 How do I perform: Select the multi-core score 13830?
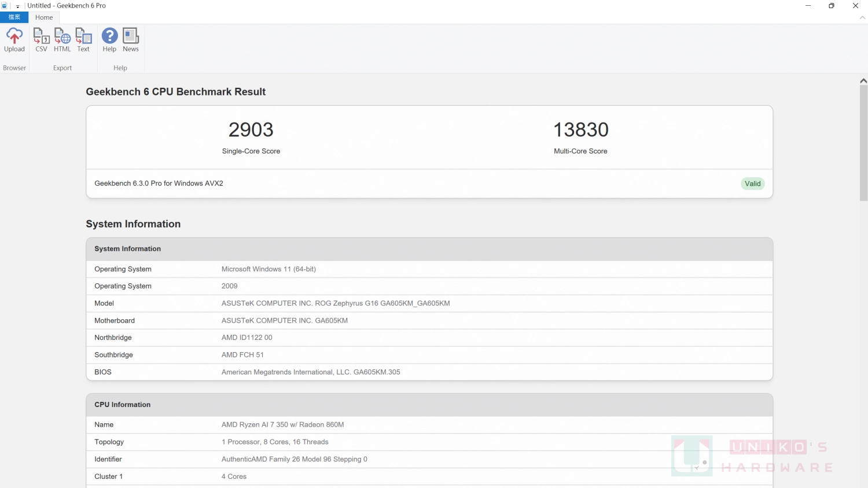581,130
